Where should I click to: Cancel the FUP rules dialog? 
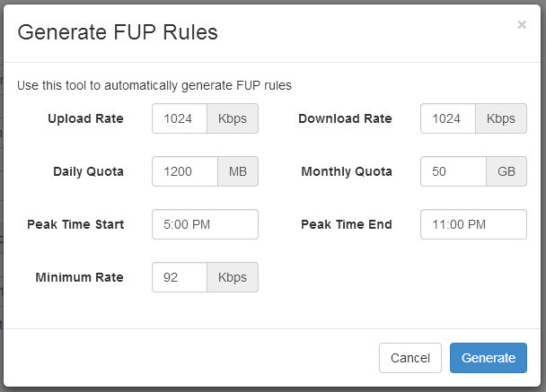(x=410, y=358)
